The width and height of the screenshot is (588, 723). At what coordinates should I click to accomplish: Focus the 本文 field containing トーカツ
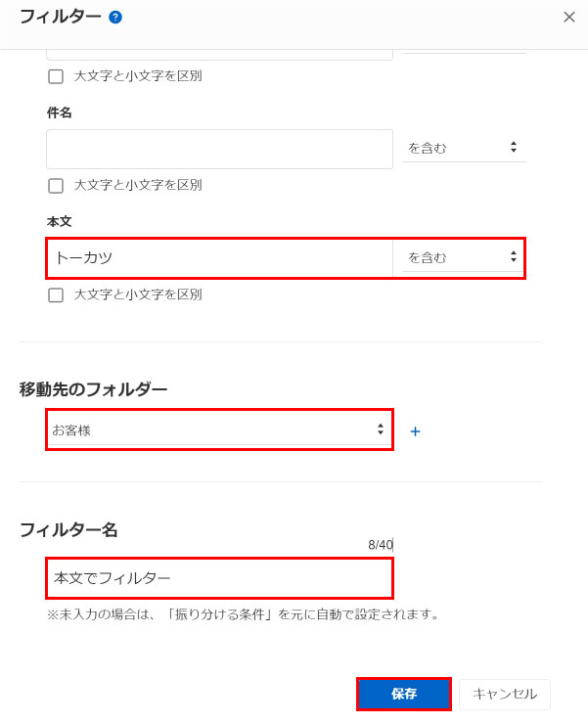click(219, 257)
